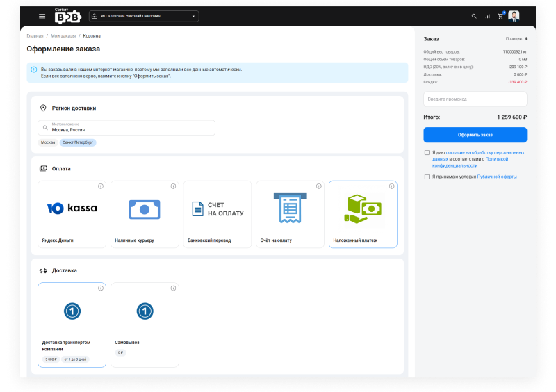
Task: Open the shopping cart icon
Action: point(500,16)
